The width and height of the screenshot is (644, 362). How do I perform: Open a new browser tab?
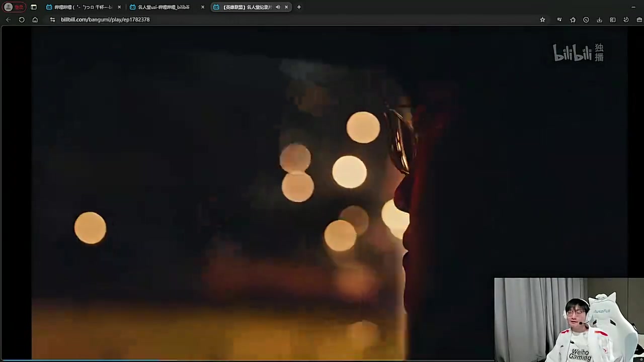pos(299,7)
